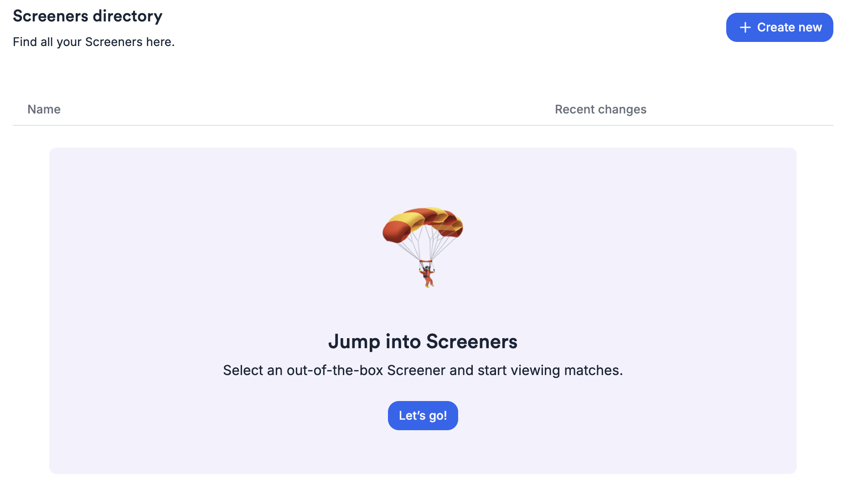The height and width of the screenshot is (494, 868).
Task: Click the word 'matches' in the description
Action: [x=592, y=370]
